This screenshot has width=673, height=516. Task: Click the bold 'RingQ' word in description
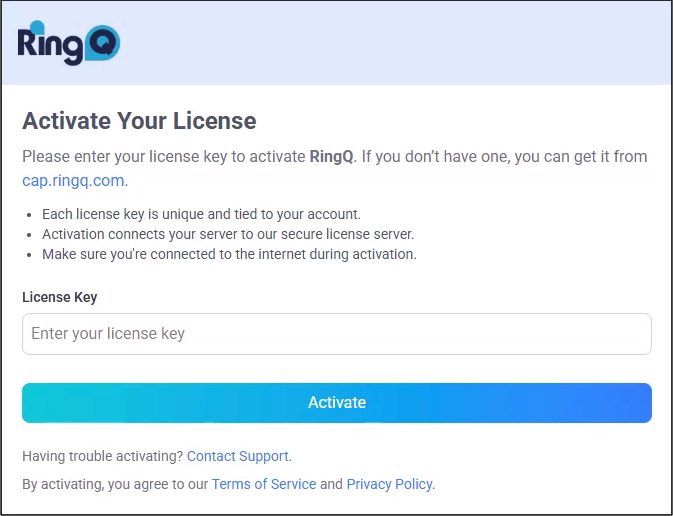(x=331, y=157)
